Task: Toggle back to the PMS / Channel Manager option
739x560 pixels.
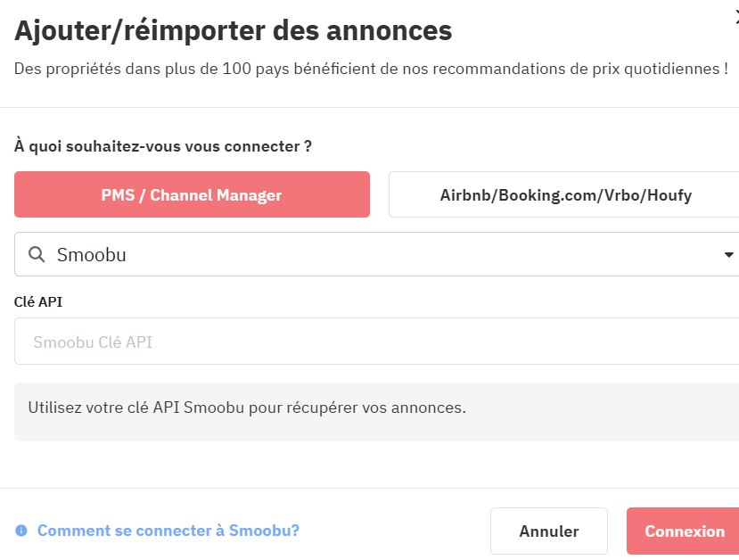Action: click(192, 194)
